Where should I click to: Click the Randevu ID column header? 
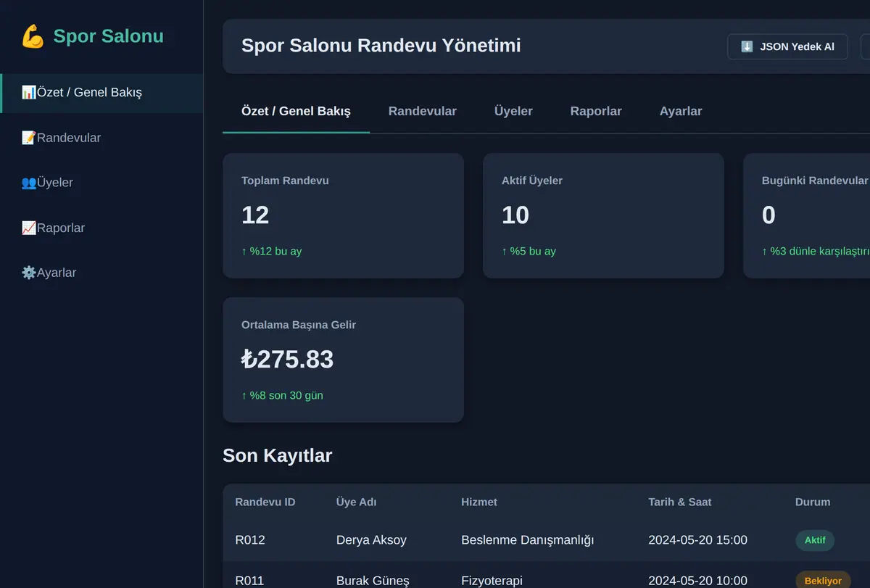click(x=265, y=502)
